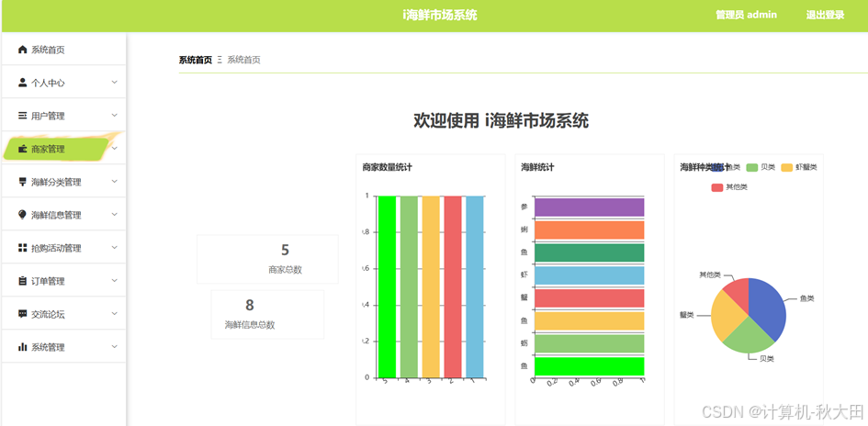868x426 pixels.
Task: Click the 海鲜信息总数 card showing 8
Action: [267, 314]
